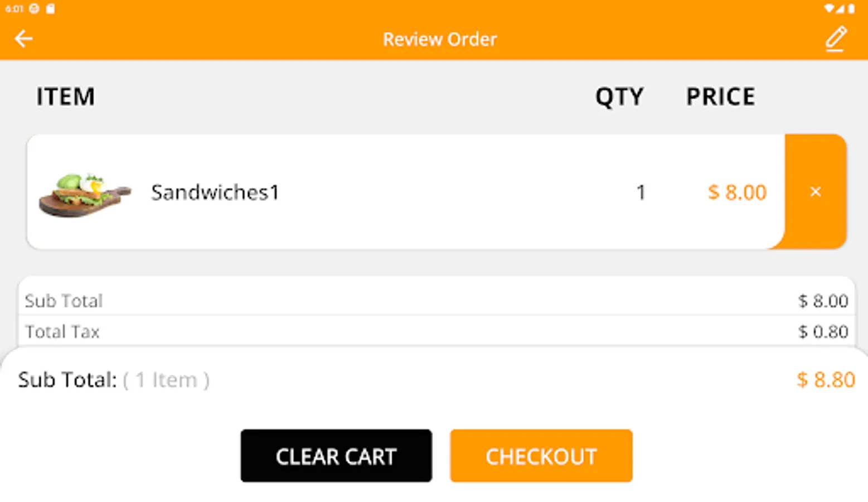Tap the battery status icon
The image size is (868, 502).
coord(851,8)
